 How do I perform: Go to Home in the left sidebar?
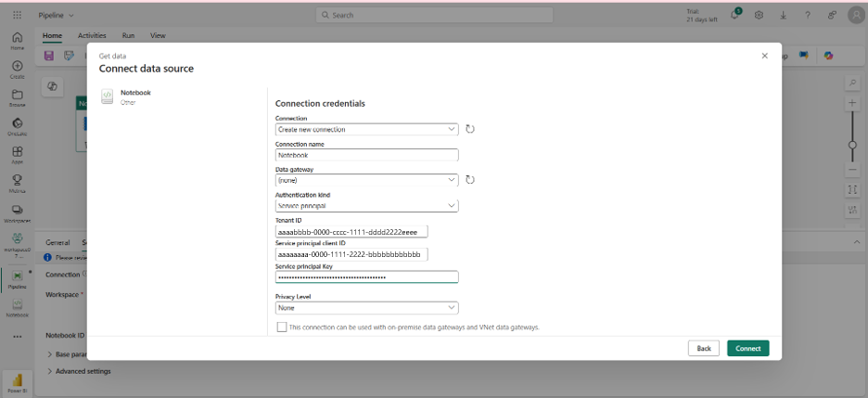click(18, 41)
